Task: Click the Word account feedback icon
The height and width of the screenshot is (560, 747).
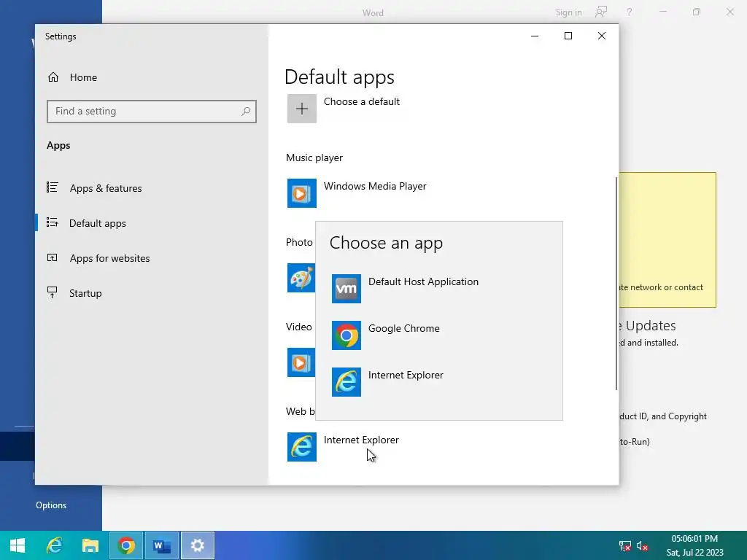Action: pyautogui.click(x=601, y=12)
